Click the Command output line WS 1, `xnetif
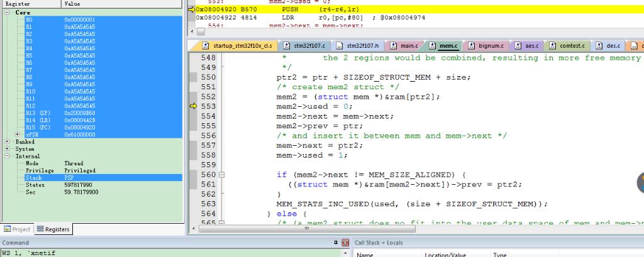This screenshot has height=257, width=644. coord(29,253)
